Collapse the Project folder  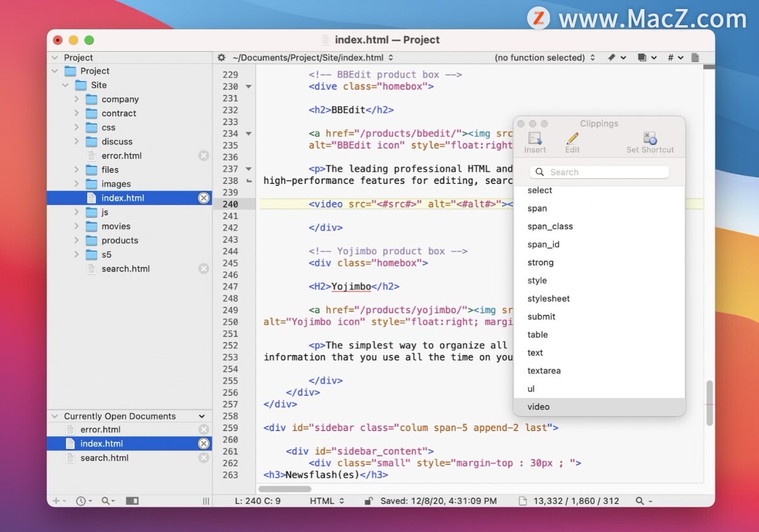click(x=54, y=71)
